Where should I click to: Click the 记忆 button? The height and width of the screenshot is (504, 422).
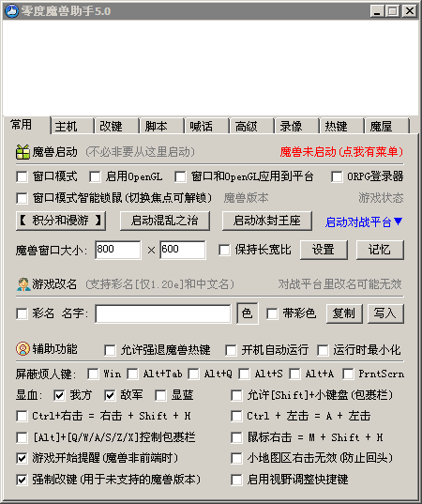(x=380, y=250)
